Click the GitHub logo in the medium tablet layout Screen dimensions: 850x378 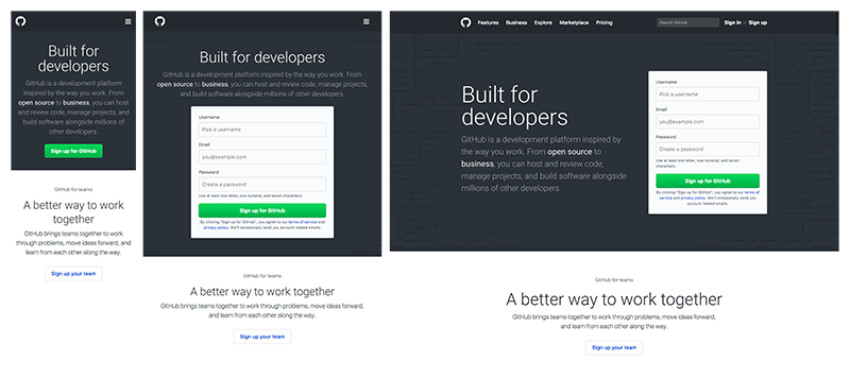coord(159,22)
